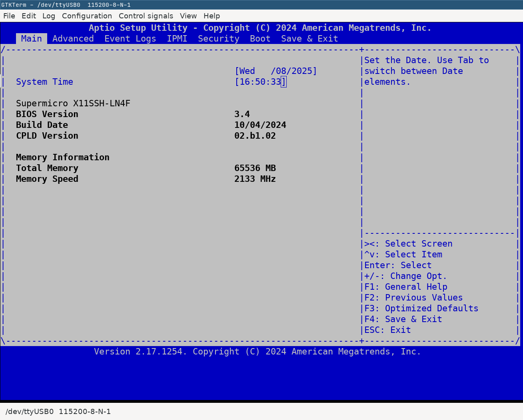Switch to the Advanced BIOS tab
Screen dimensions: 523x420
[73, 39]
